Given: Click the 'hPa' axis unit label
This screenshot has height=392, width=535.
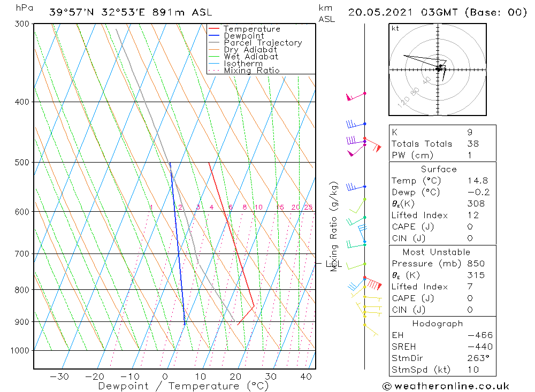Looking at the screenshot, I should (x=24, y=8).
